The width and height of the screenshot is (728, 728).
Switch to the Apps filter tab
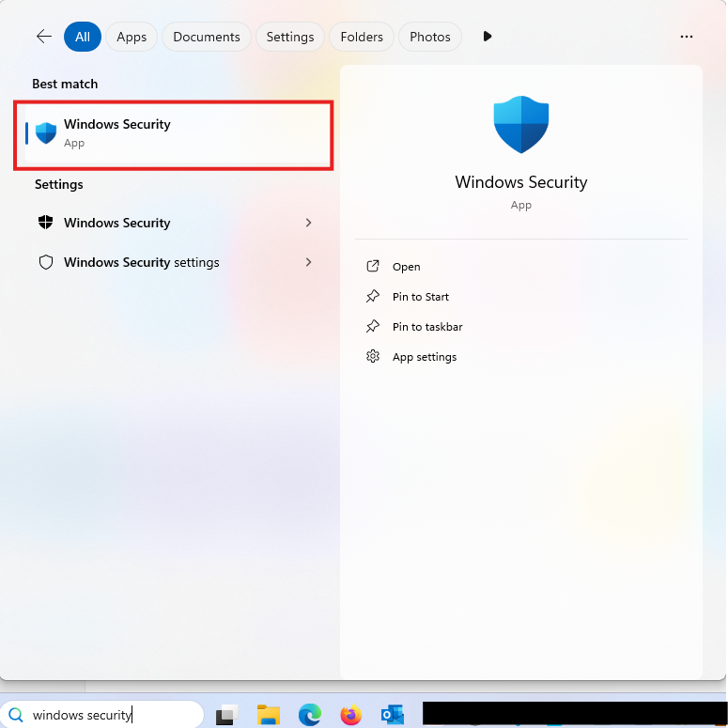click(132, 37)
